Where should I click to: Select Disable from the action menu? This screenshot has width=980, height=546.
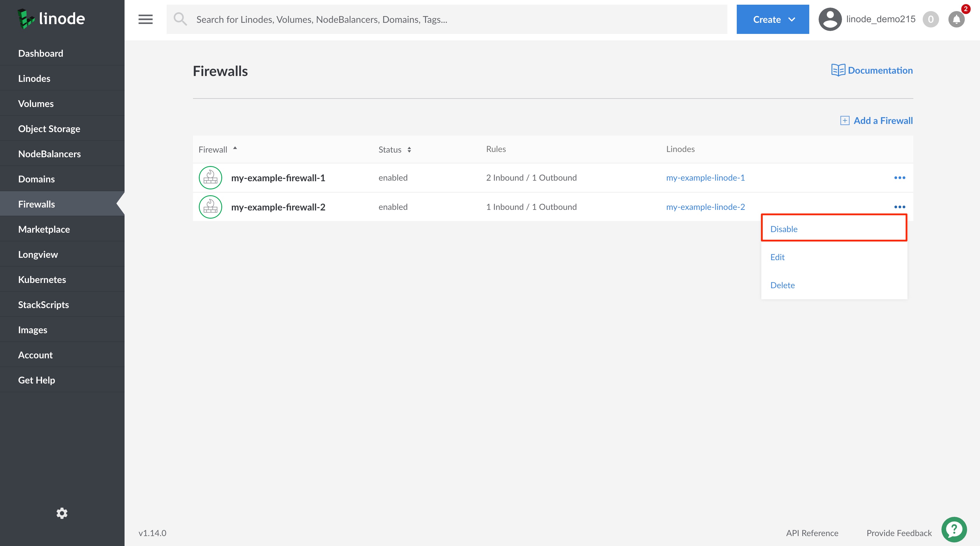point(784,229)
